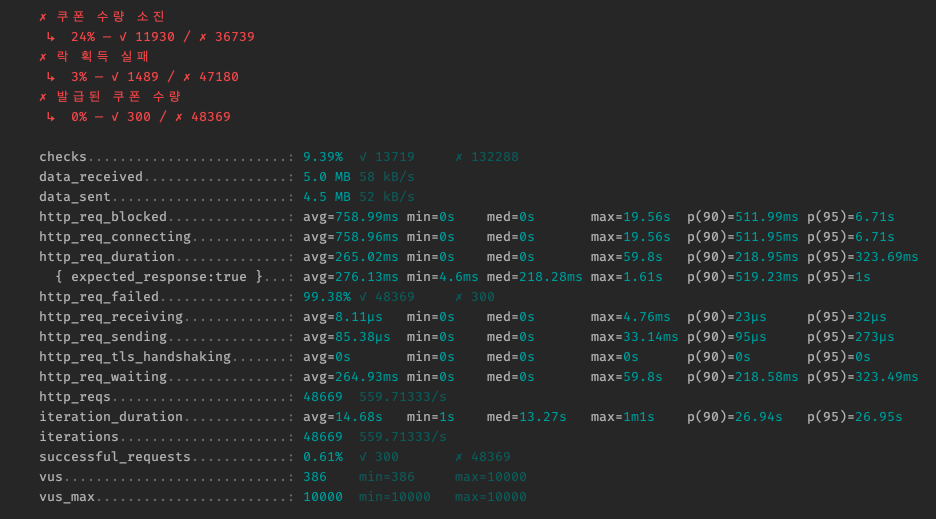Select the successful_requests value 0.61%

click(323, 457)
